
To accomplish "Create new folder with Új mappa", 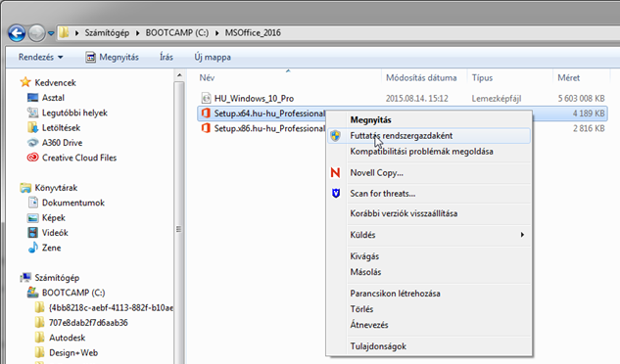I will pyautogui.click(x=213, y=57).
